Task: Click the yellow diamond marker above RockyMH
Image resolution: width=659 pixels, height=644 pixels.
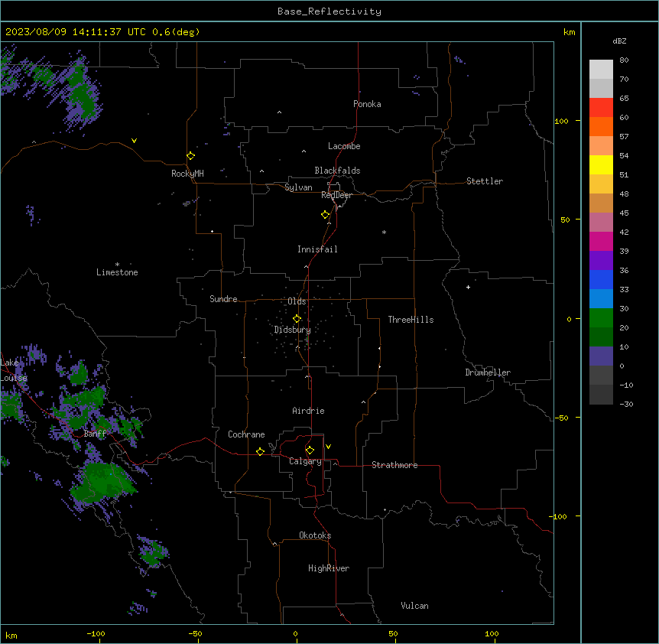Action: click(190, 156)
